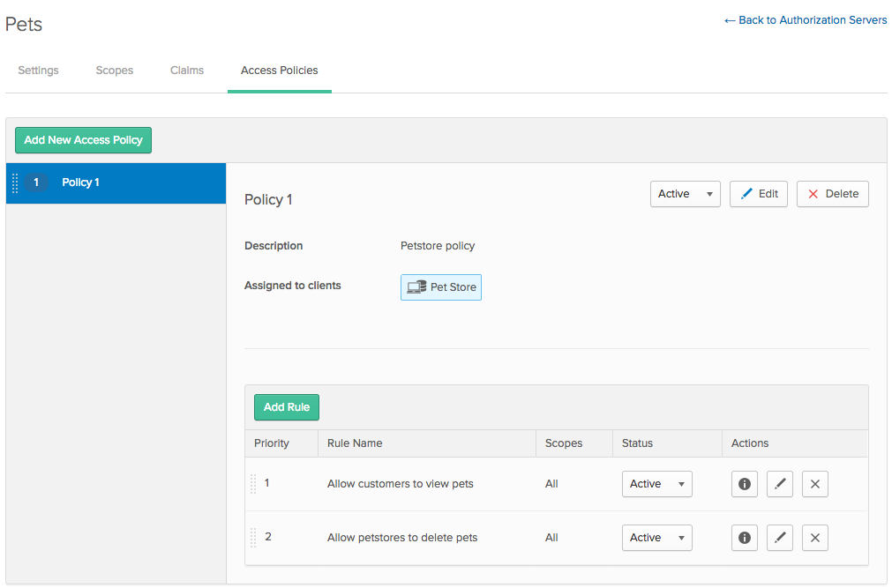This screenshot has height=588, width=892.
Task: Switch to the Settings tab
Action: click(x=38, y=71)
